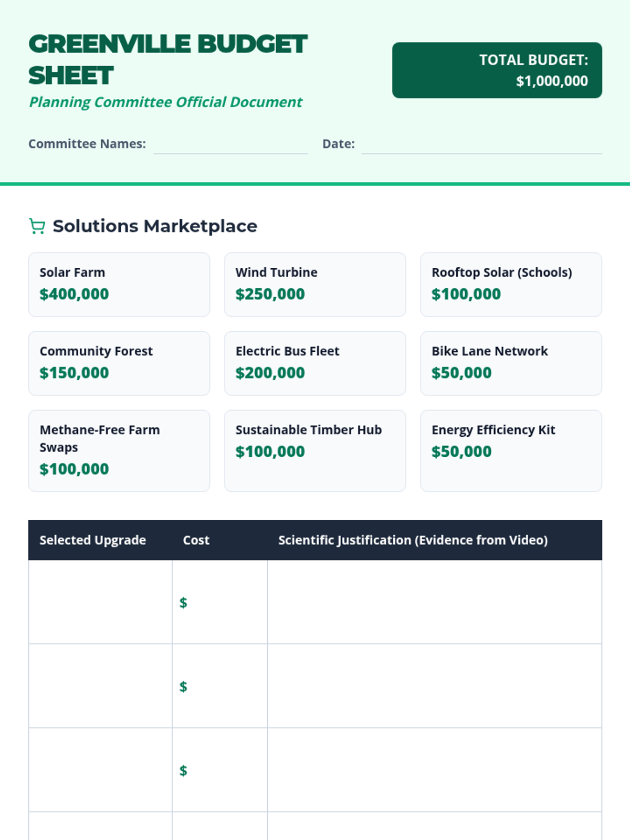630x840 pixels.
Task: Select the third row Scientific Justification cell
Action: 434,770
